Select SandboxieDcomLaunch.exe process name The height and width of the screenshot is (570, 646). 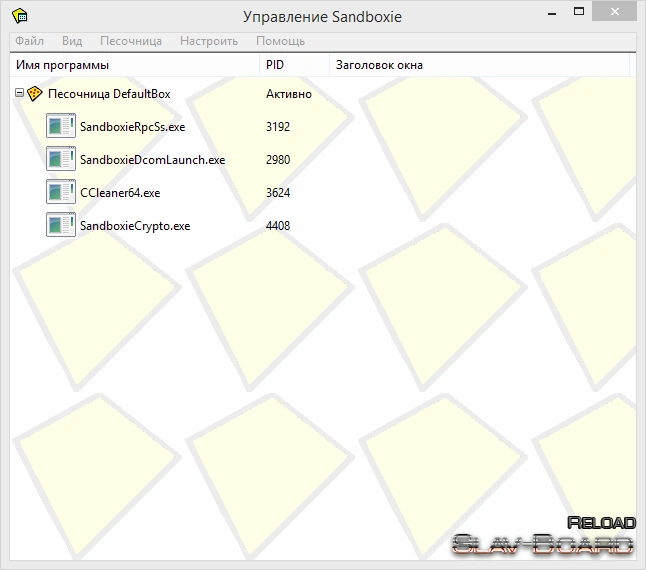point(152,160)
